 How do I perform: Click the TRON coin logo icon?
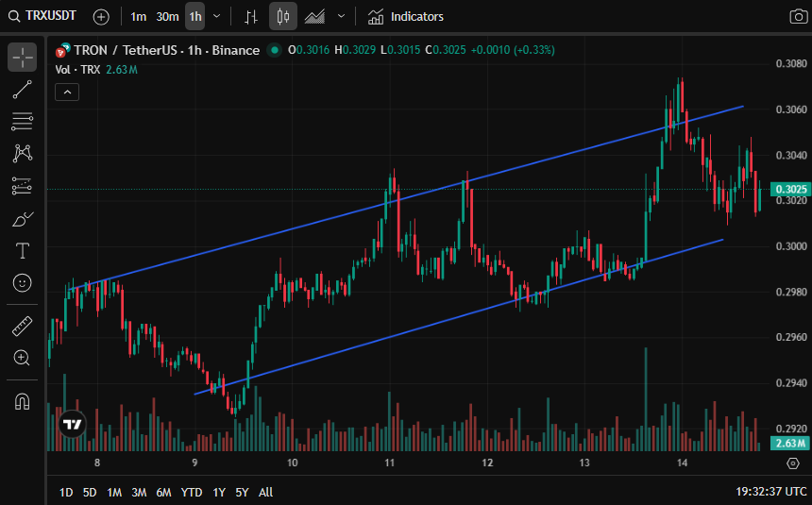coord(62,50)
